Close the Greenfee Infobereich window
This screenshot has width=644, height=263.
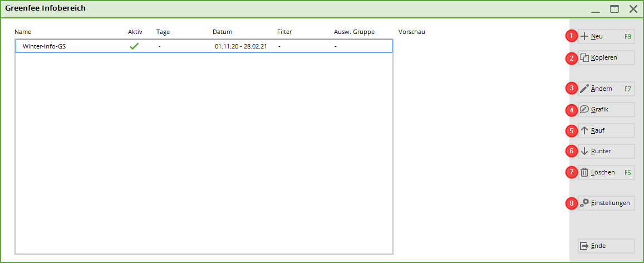pos(633,9)
